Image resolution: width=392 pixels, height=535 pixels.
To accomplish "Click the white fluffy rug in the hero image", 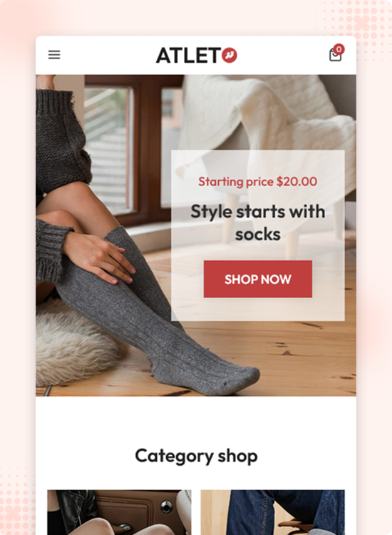I will 75,345.
